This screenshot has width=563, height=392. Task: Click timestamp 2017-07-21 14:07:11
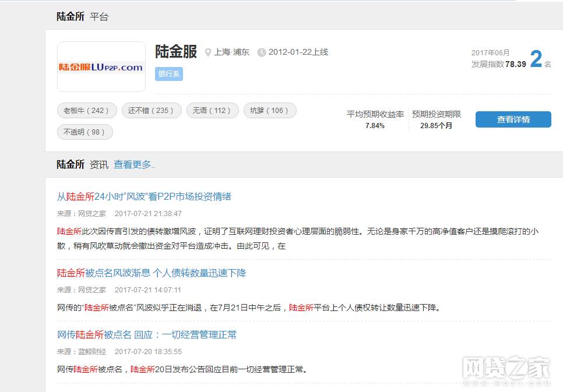point(148,290)
